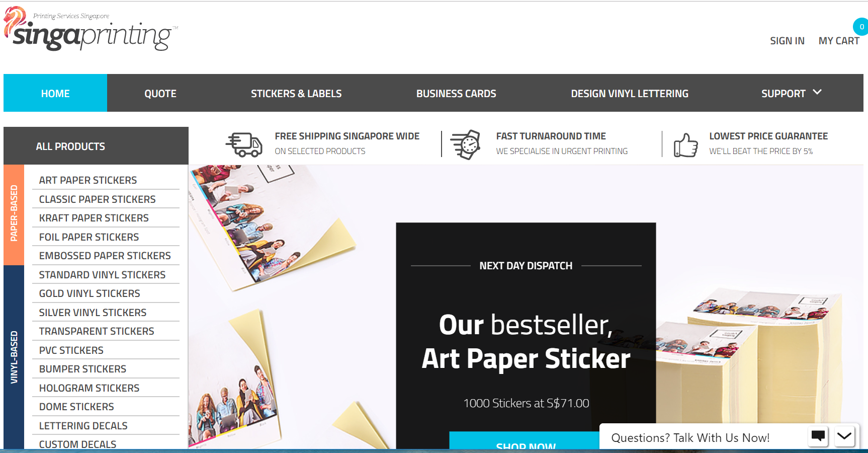Click the Sign In link
Screen dimensions: 868x453
coord(787,41)
